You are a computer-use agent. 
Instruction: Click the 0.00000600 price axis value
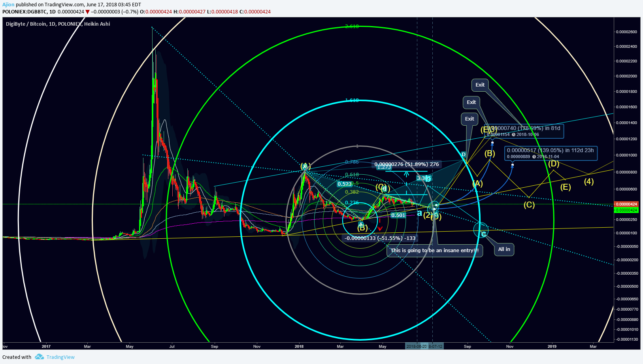pyautogui.click(x=626, y=189)
